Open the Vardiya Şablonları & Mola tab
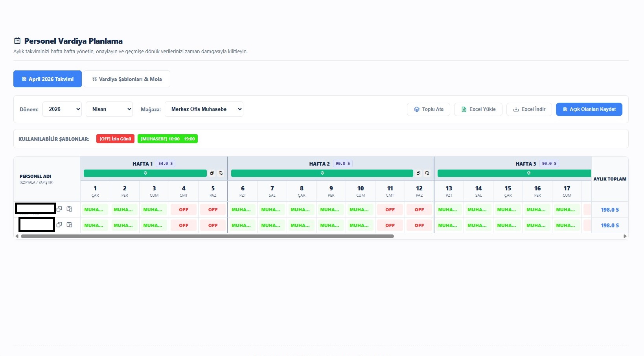Viewport: 644px width, 356px height. point(127,79)
